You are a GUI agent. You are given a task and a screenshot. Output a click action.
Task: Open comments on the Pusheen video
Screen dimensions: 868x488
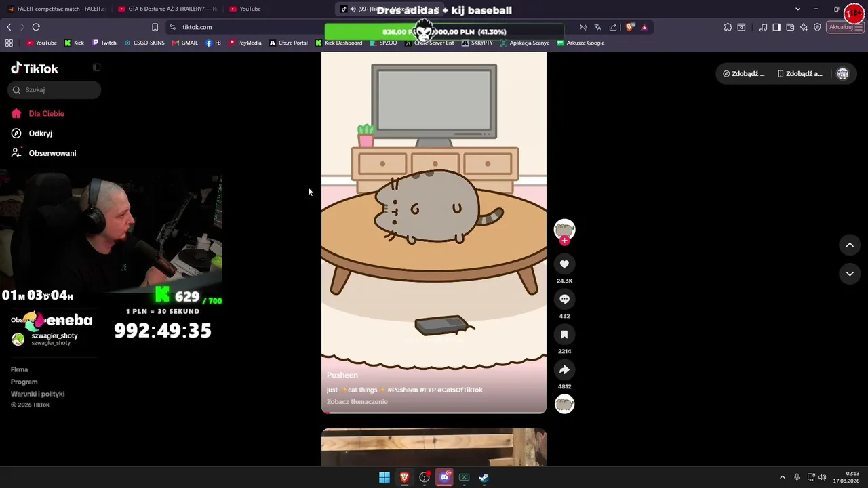(564, 299)
